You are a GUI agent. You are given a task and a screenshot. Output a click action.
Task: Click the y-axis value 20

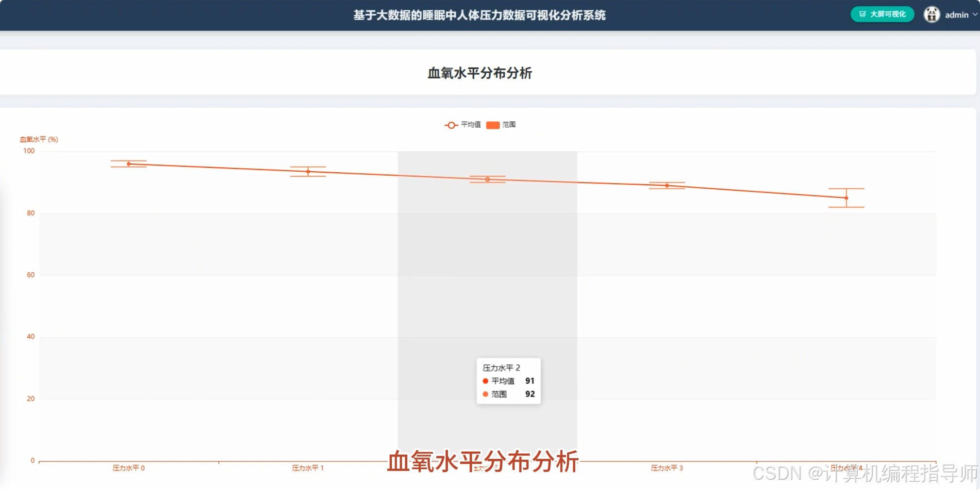tap(31, 398)
